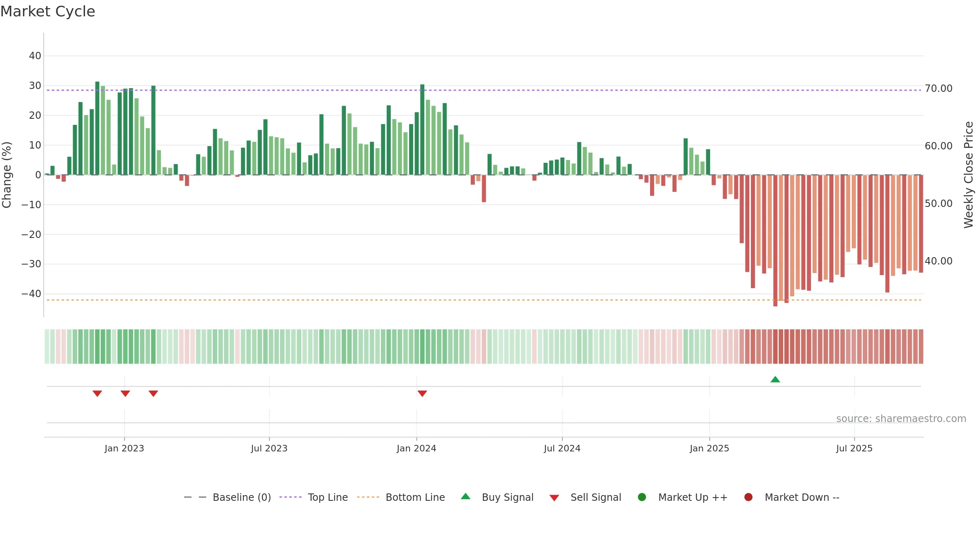Click the 50.00 price axis label
The image size is (980, 551).
coord(938,203)
